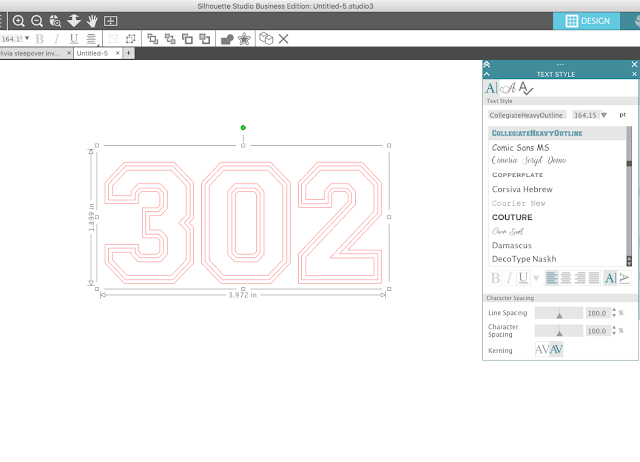The height and width of the screenshot is (462, 640).
Task: Click the Line Spacing 100.0 value field
Action: pos(598,313)
